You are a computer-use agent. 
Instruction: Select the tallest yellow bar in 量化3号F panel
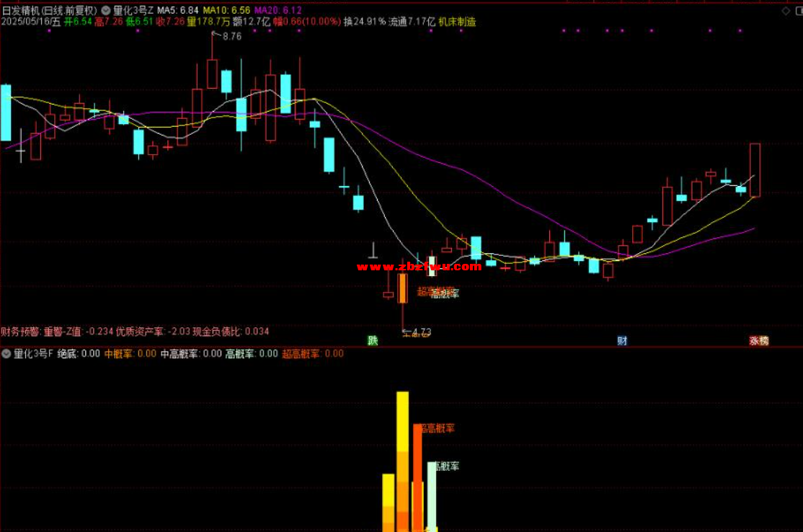click(402, 461)
